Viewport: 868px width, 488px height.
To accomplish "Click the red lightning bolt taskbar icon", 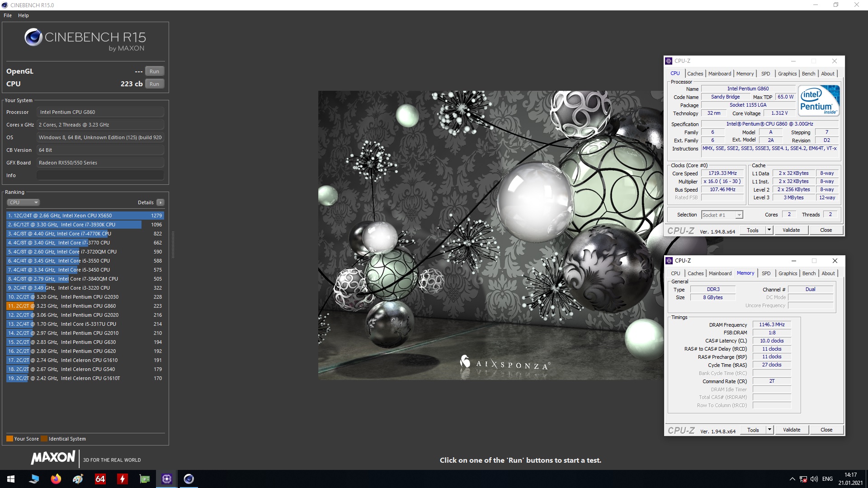I will click(123, 479).
